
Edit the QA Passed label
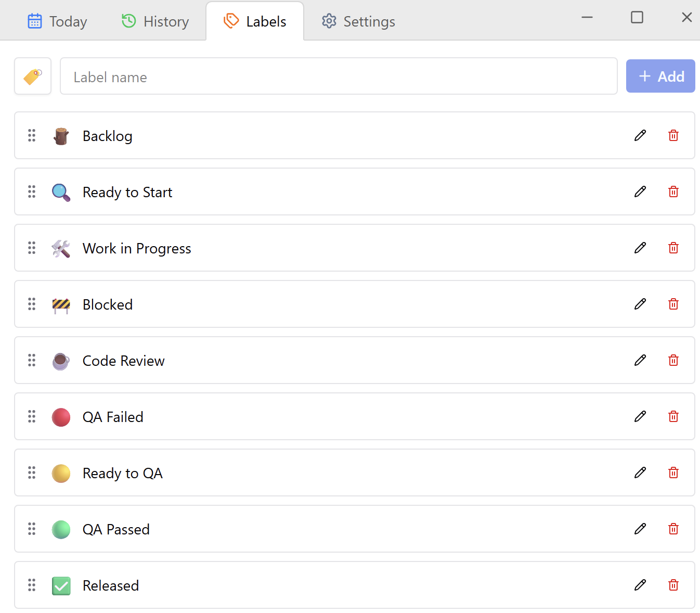tap(640, 529)
